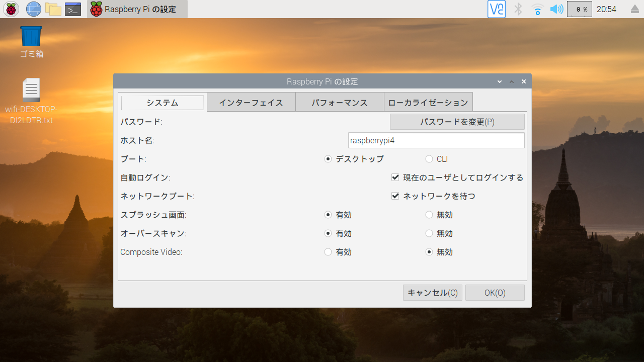The height and width of the screenshot is (362, 644).
Task: Click the ホスト名 field containing raspberrypi4
Action: pyautogui.click(x=436, y=140)
